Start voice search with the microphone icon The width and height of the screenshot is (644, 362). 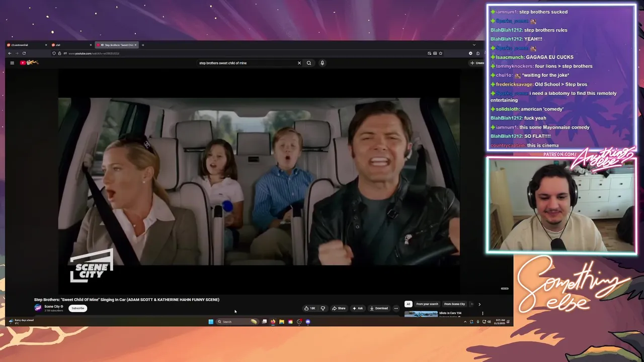(x=322, y=63)
